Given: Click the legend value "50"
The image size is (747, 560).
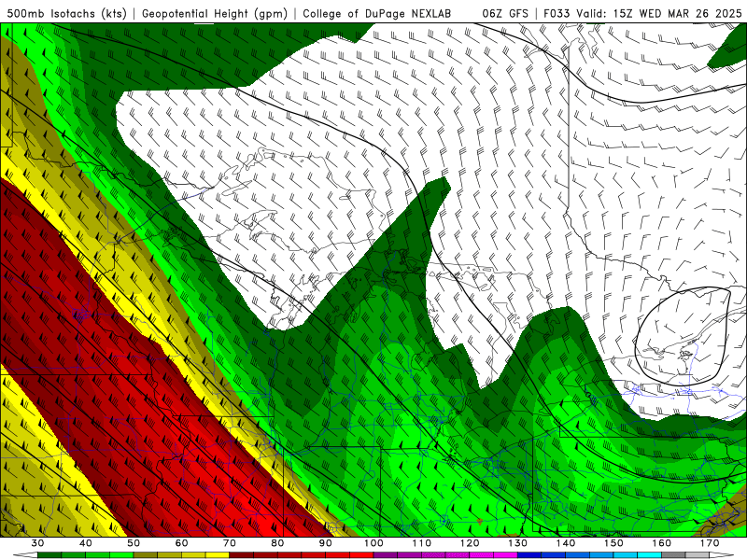Looking at the screenshot, I should coord(134,543).
